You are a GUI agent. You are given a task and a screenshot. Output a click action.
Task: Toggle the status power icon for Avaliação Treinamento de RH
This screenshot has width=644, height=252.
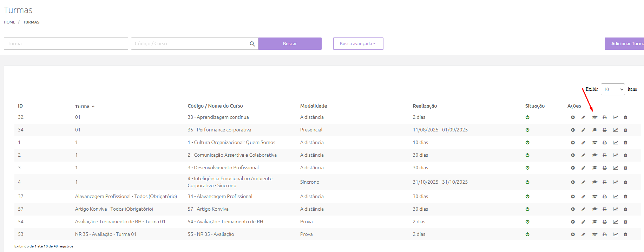[527, 222]
